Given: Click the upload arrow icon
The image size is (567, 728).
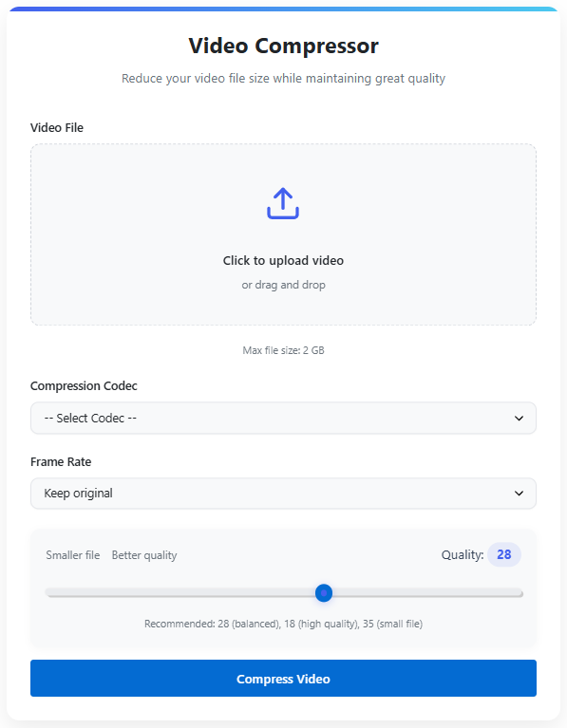Looking at the screenshot, I should [x=283, y=203].
